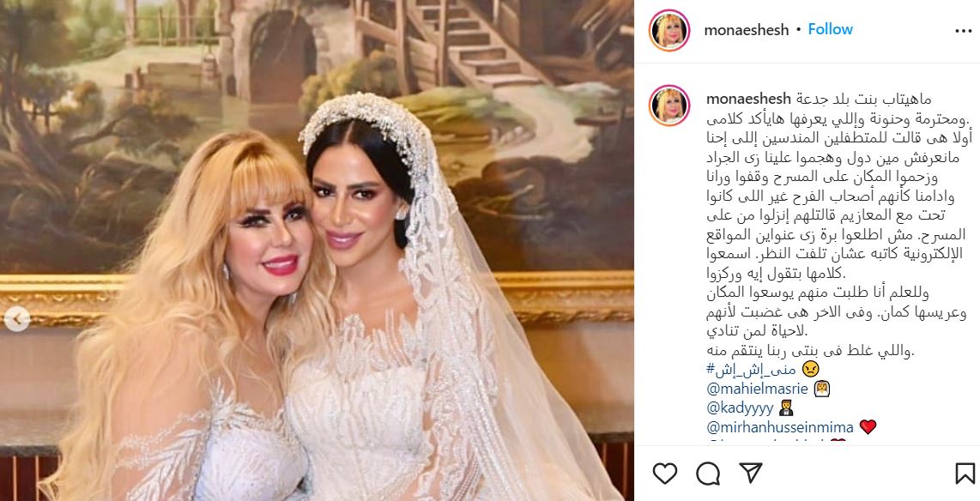Click the red heart emoji after mirhanhusseinmima
The width and height of the screenshot is (980, 501).
pos(868,427)
